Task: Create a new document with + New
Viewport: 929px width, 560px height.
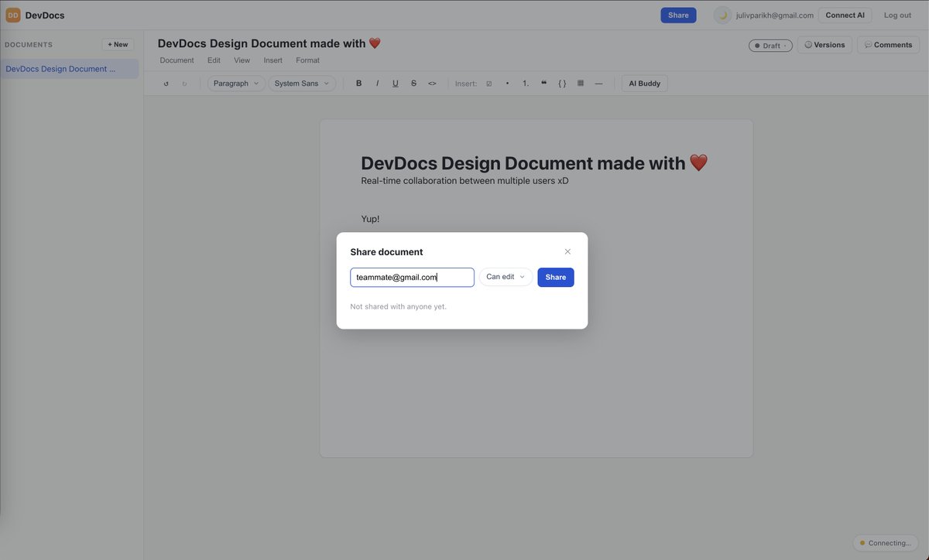Action: pos(118,45)
